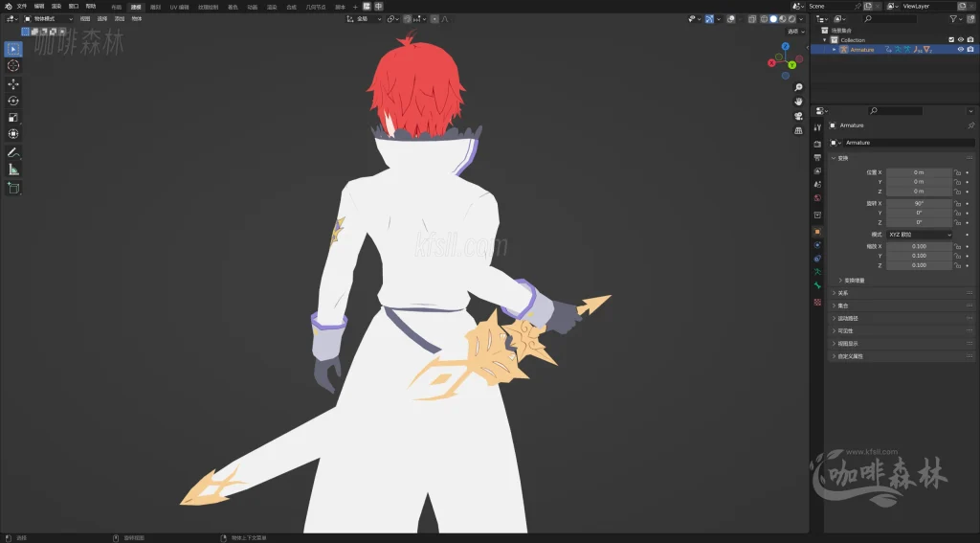Viewport: 980px width, 543px height.
Task: Open the Options dropdown in viewport
Action: tap(795, 32)
